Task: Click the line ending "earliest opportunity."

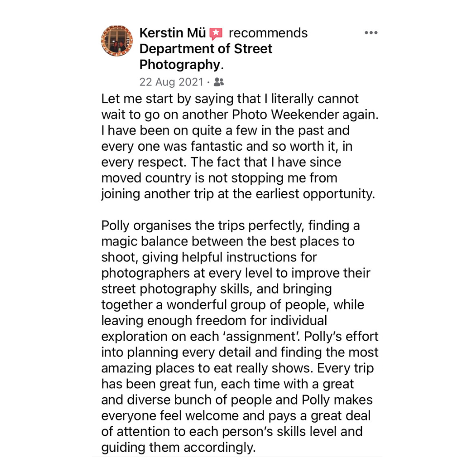Action: [238, 194]
